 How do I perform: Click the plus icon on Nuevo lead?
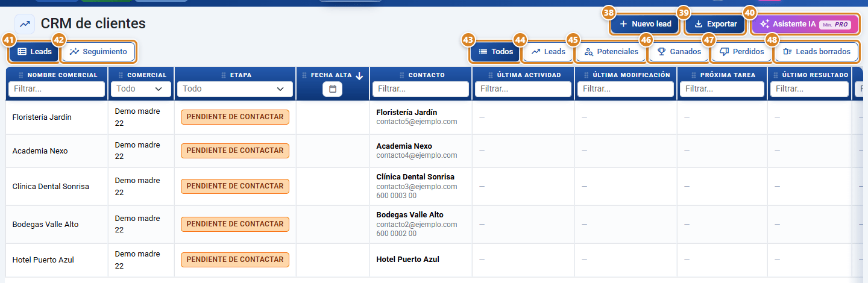(x=623, y=24)
